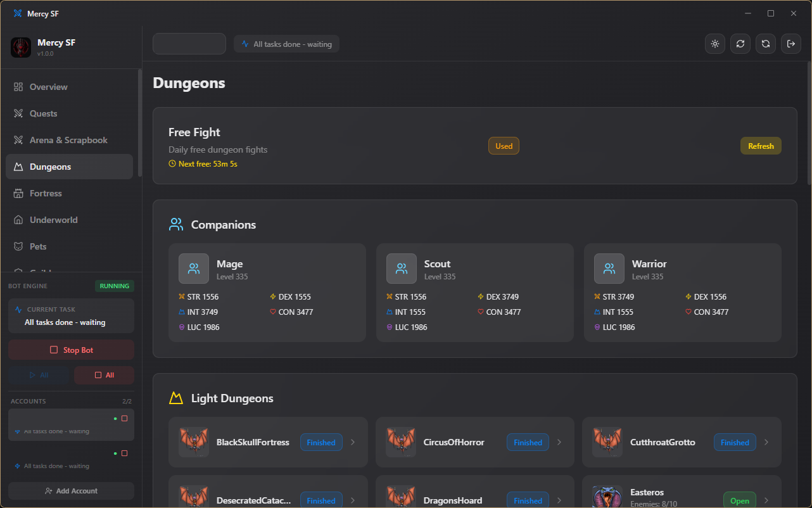
Task: Click the Open badge for Easteros
Action: click(740, 500)
